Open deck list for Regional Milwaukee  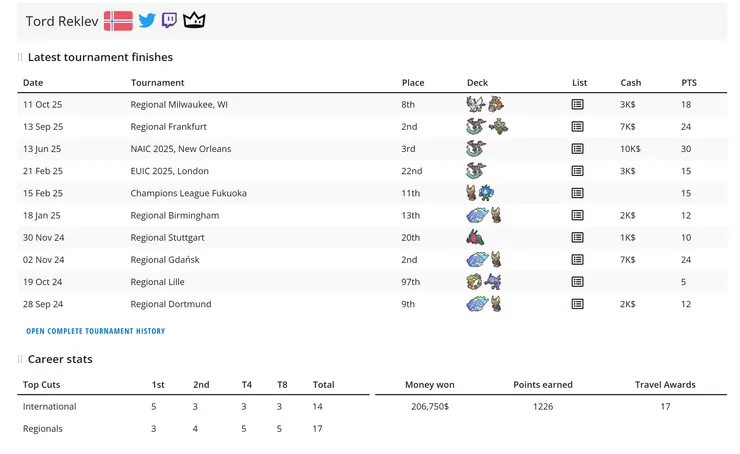pos(578,104)
